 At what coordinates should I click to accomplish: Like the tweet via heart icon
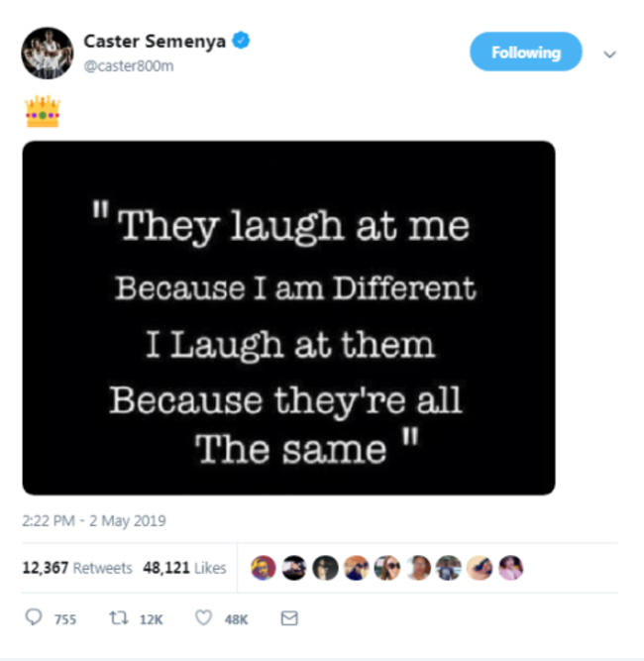click(203, 618)
